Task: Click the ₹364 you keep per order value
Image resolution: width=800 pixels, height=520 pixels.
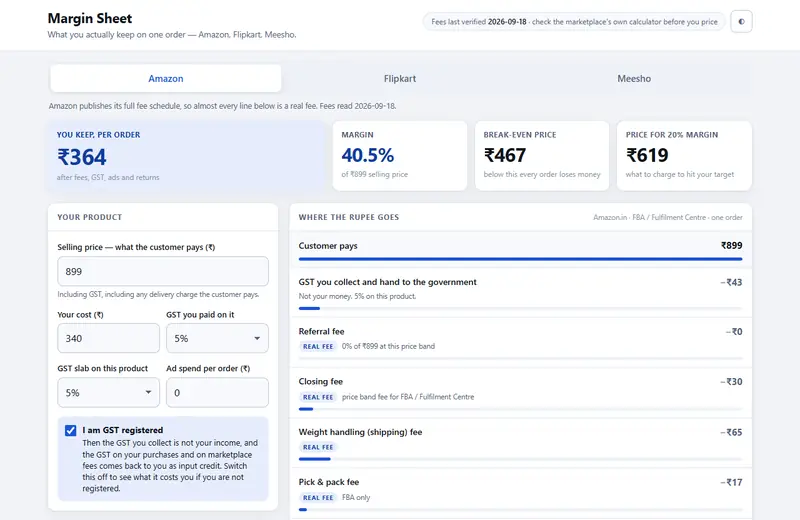Action: (82, 157)
